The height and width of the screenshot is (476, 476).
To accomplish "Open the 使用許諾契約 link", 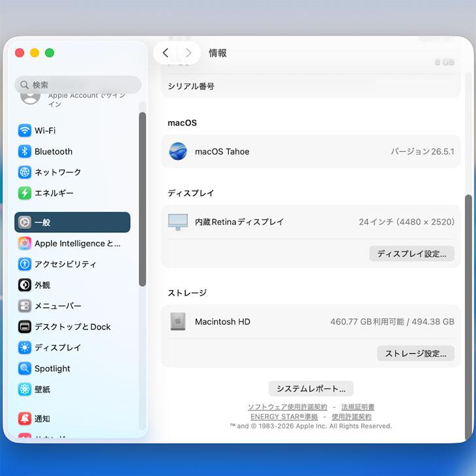I will pyautogui.click(x=351, y=417).
